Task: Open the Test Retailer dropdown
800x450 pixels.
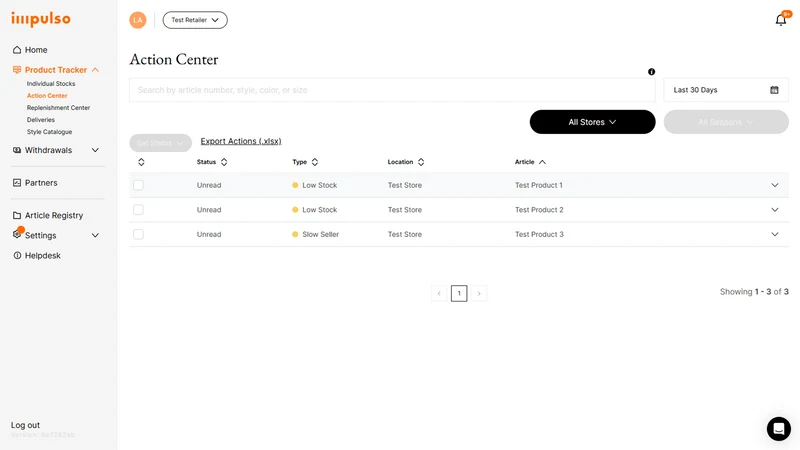Action: click(195, 20)
